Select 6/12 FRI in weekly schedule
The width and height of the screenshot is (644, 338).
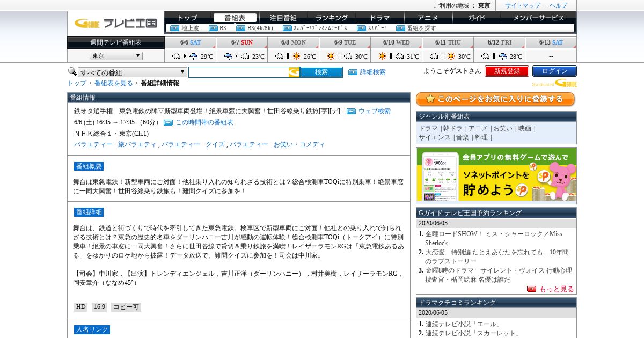pos(500,42)
